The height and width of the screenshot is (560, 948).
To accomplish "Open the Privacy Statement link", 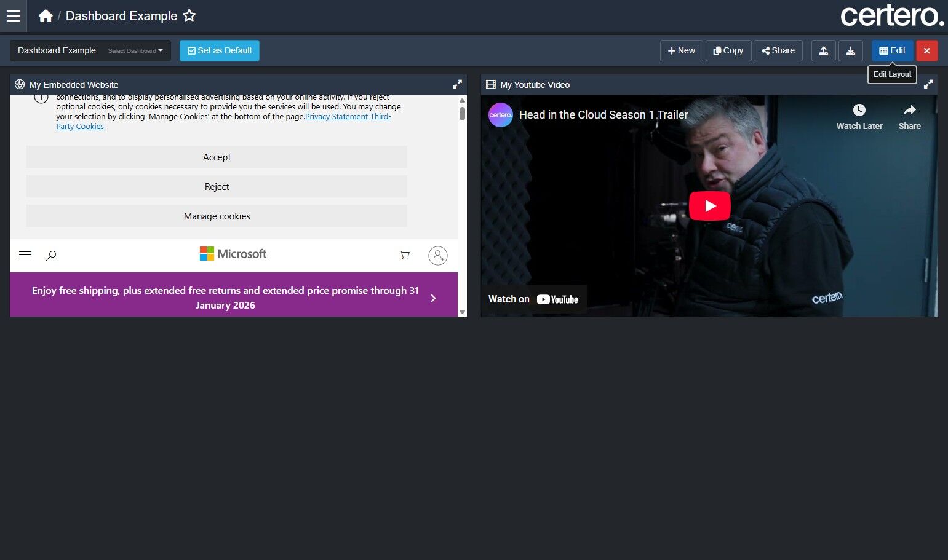I will point(337,117).
